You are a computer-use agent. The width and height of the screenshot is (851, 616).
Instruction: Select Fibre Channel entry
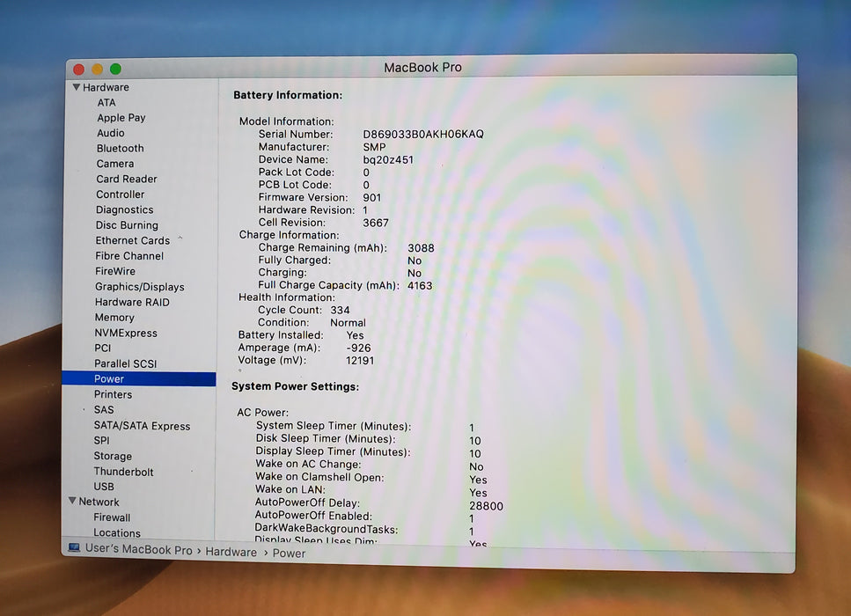click(x=129, y=255)
